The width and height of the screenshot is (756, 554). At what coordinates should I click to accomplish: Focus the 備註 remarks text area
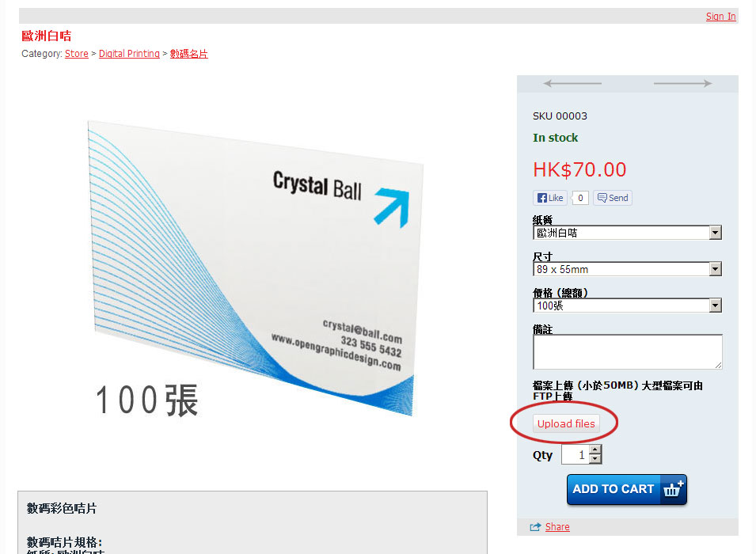(627, 352)
